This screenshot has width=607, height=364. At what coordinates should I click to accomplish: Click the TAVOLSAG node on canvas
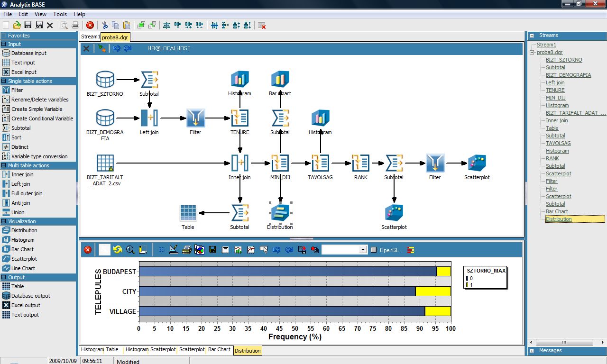pyautogui.click(x=321, y=163)
